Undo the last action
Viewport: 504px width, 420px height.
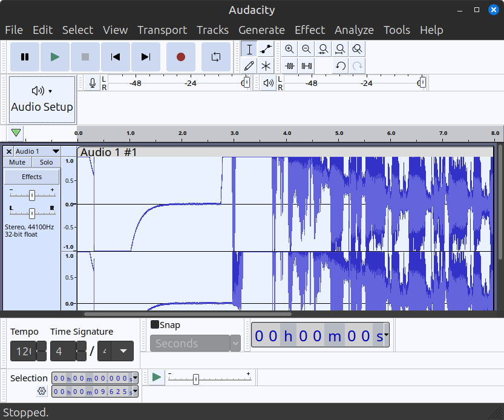click(x=340, y=66)
